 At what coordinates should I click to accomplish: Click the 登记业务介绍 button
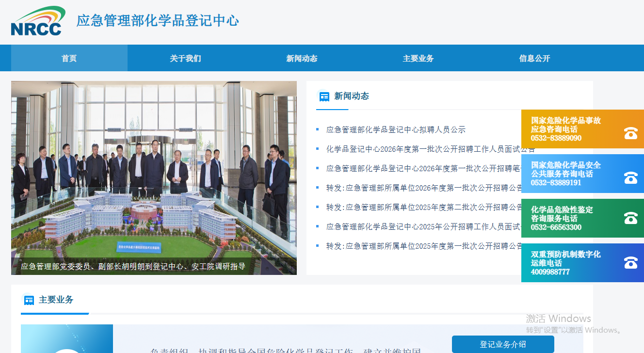503,344
